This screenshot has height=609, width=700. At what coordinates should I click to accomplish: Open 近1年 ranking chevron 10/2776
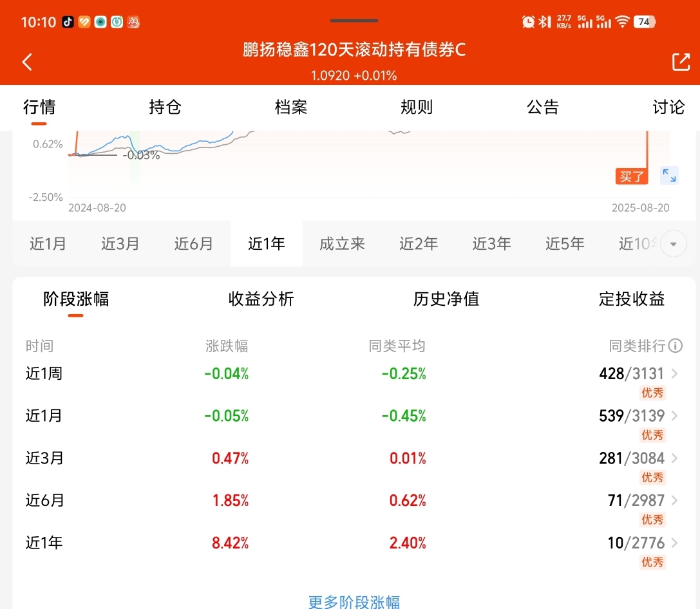(674, 543)
